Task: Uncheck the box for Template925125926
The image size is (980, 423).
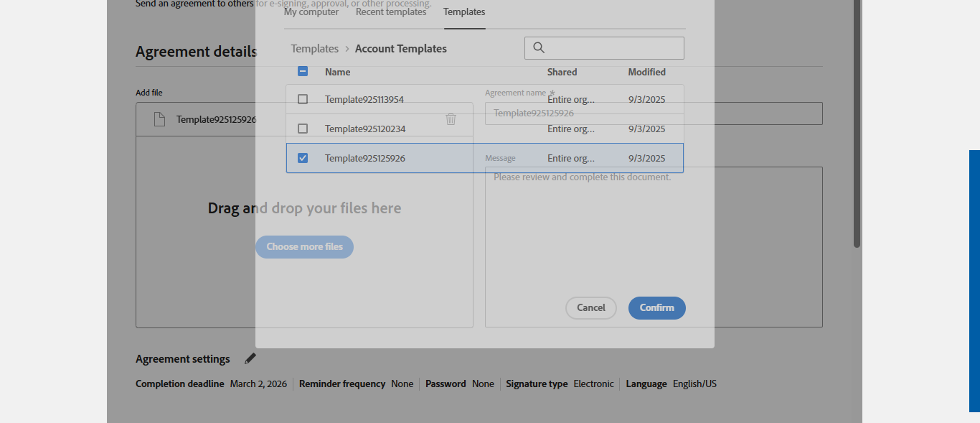Action: (303, 158)
